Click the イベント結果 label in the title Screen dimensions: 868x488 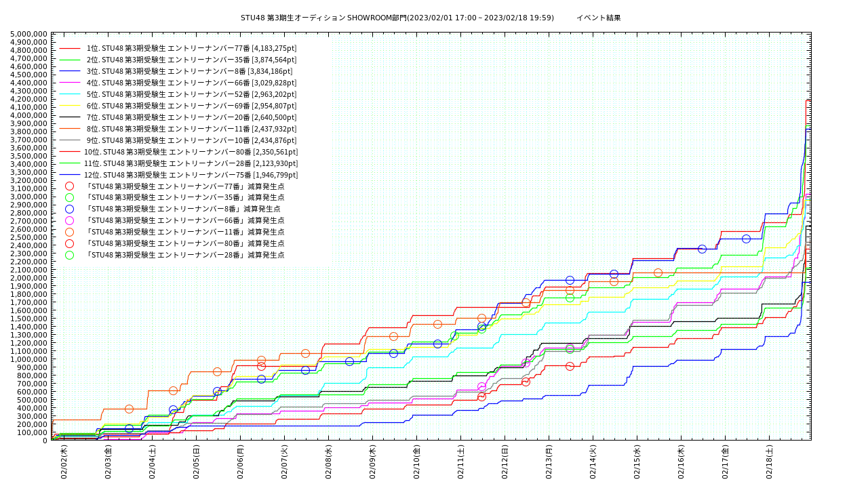pyautogui.click(x=598, y=18)
